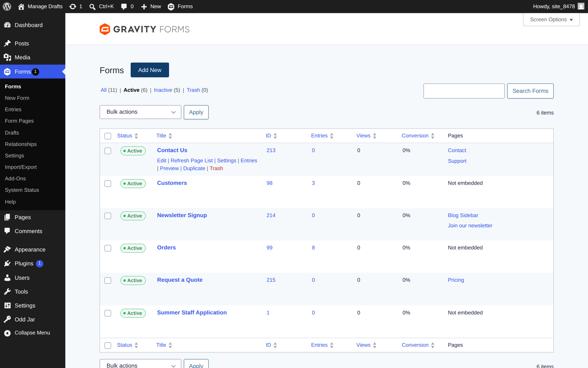Check the Newsletter Signup row checkbox
This screenshot has width=588, height=368.
point(108,216)
